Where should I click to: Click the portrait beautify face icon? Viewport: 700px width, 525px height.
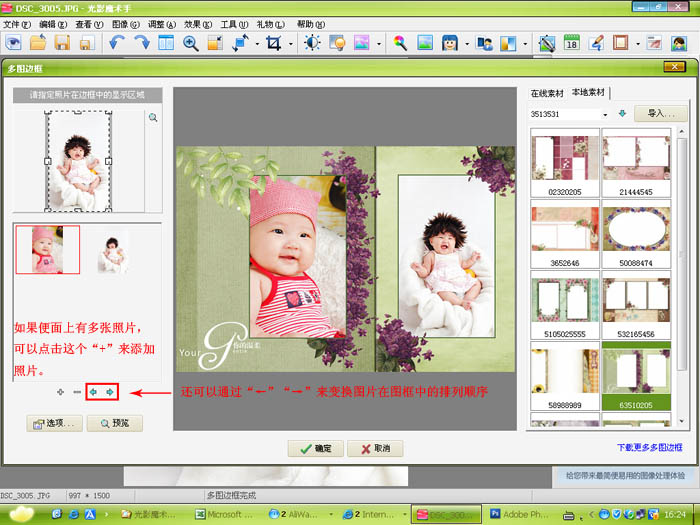(450, 43)
